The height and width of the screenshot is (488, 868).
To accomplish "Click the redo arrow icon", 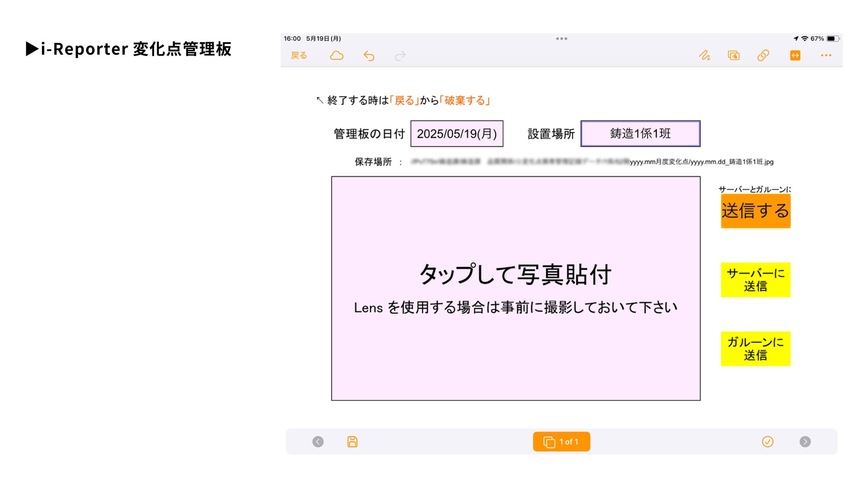I will [x=400, y=56].
